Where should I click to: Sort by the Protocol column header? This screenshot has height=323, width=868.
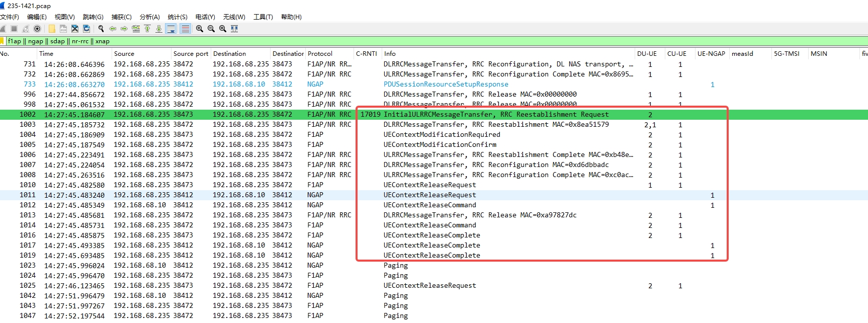(x=329, y=54)
